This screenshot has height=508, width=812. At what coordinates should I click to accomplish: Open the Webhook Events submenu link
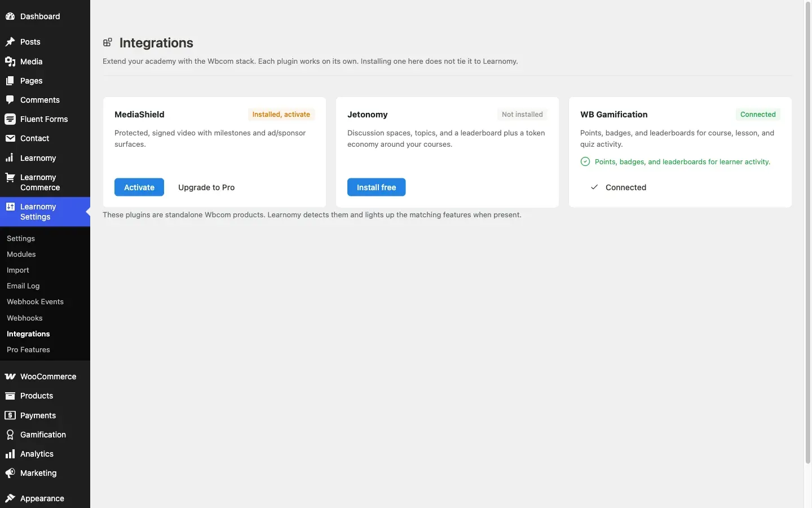click(35, 301)
